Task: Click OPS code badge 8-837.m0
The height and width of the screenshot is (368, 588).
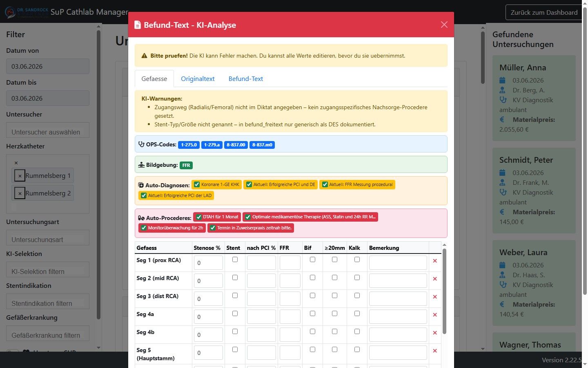Action: 262,145
